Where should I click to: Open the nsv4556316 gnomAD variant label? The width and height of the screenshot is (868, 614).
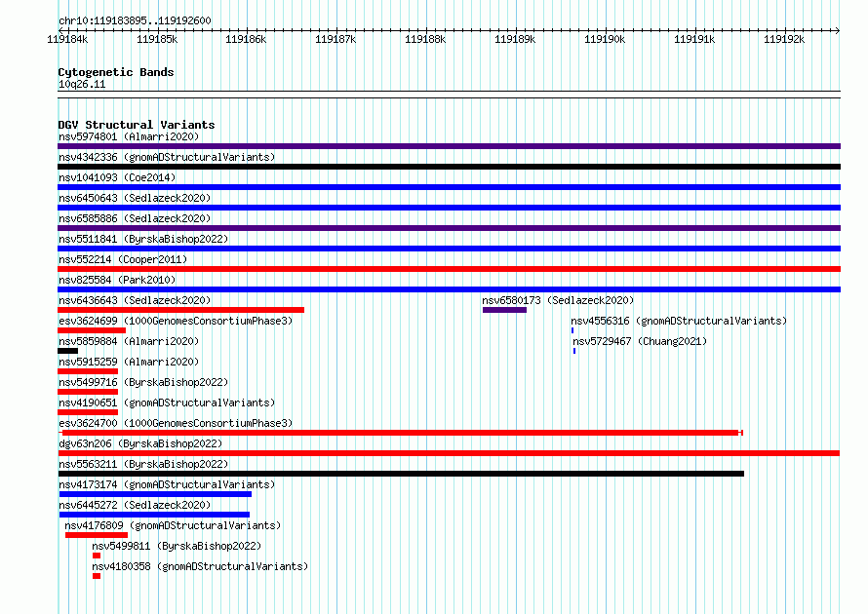click(679, 321)
